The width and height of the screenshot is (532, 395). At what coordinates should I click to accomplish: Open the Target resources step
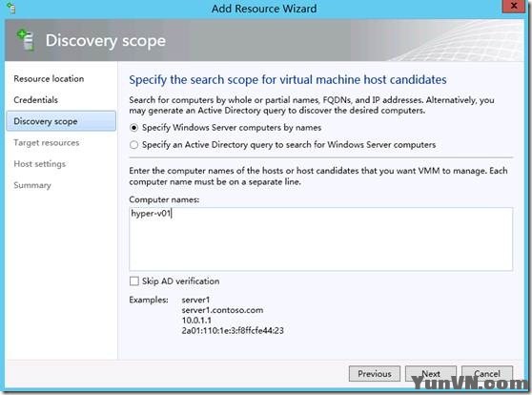[47, 143]
